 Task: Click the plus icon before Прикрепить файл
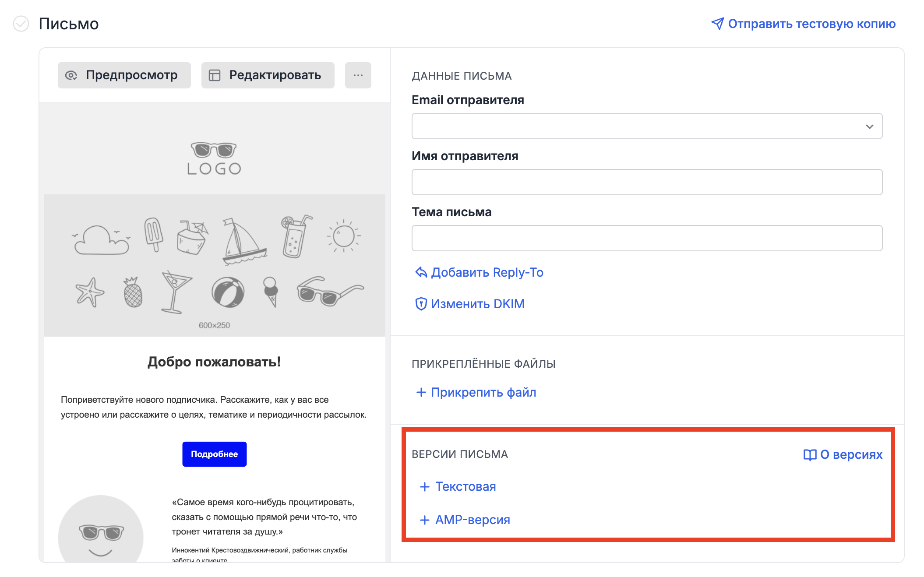click(421, 392)
